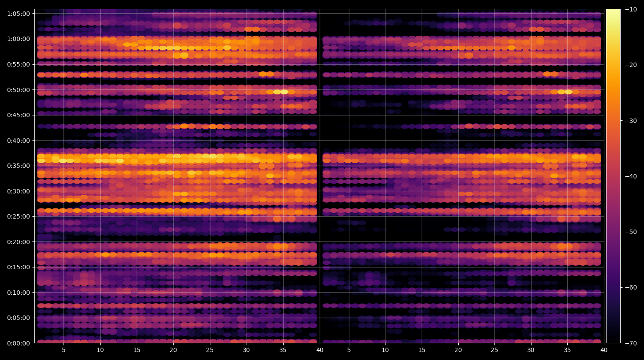This screenshot has width=644, height=360.
Task: Click tick label 5 under the left plot
Action: (x=64, y=350)
